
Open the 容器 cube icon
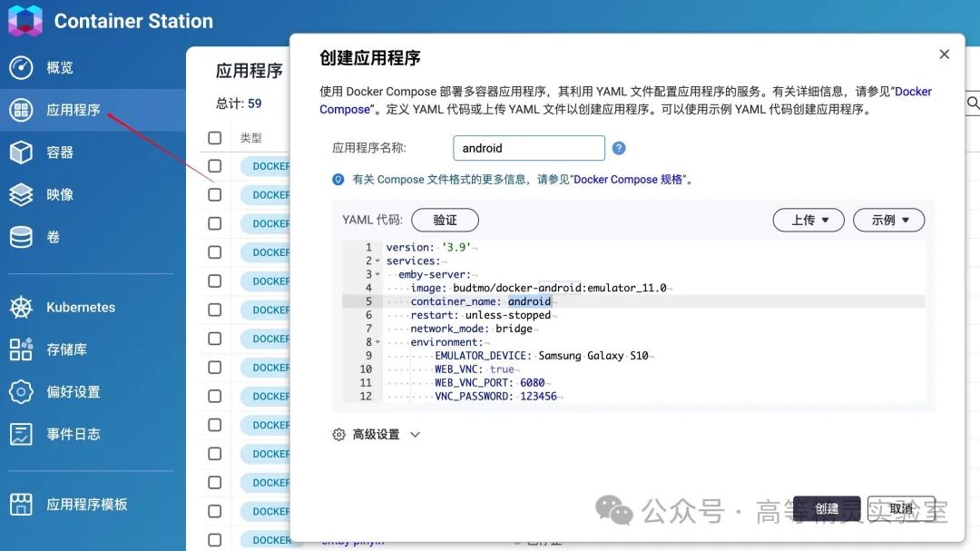pyautogui.click(x=21, y=153)
